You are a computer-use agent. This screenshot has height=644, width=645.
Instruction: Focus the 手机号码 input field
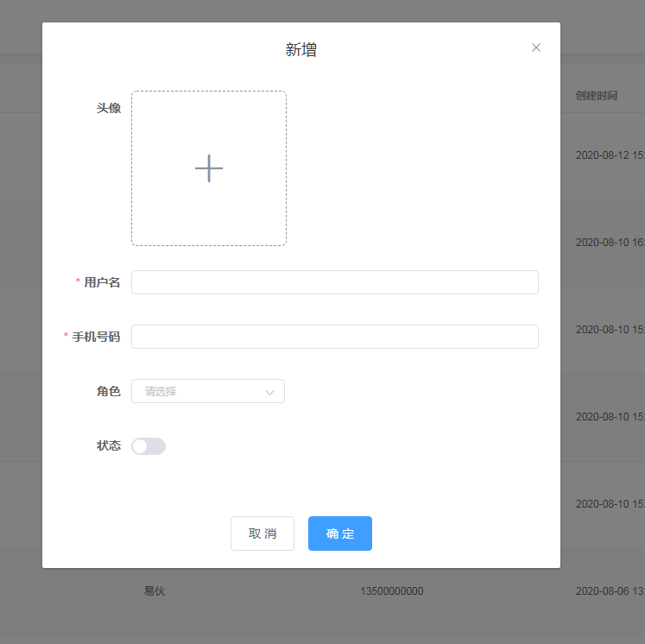click(334, 337)
